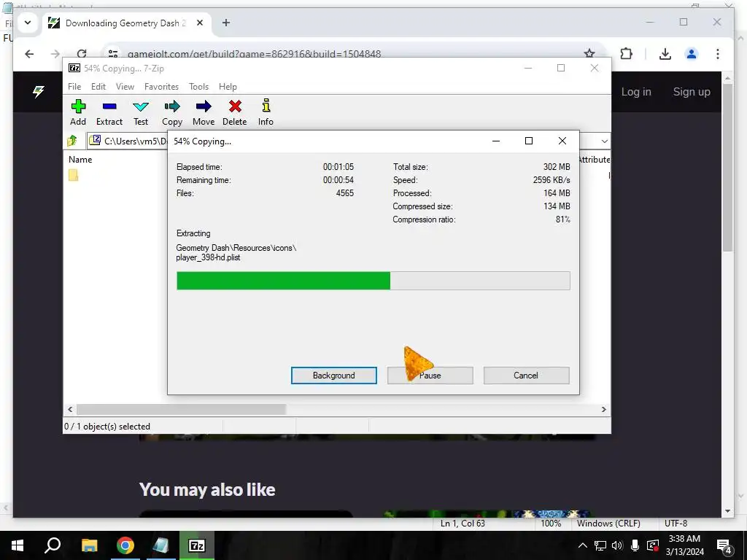Open the Chrome profile avatar
747x560 pixels.
pyautogui.click(x=692, y=54)
